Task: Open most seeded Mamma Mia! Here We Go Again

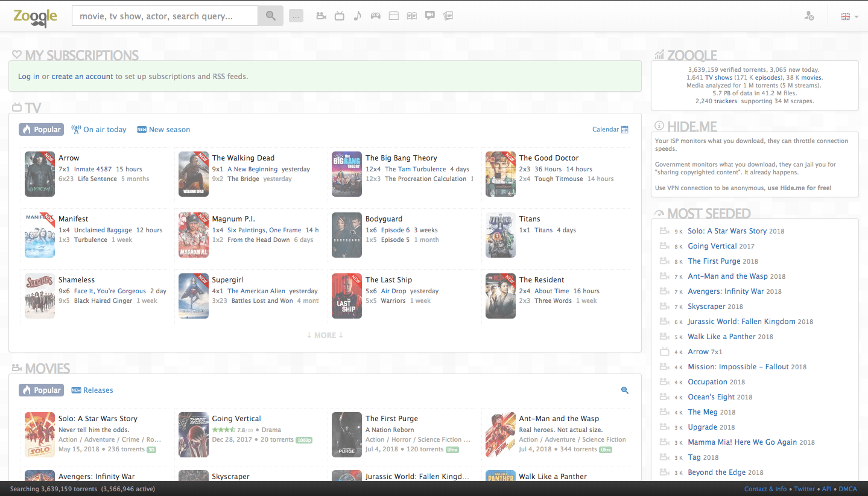Action: [x=743, y=442]
